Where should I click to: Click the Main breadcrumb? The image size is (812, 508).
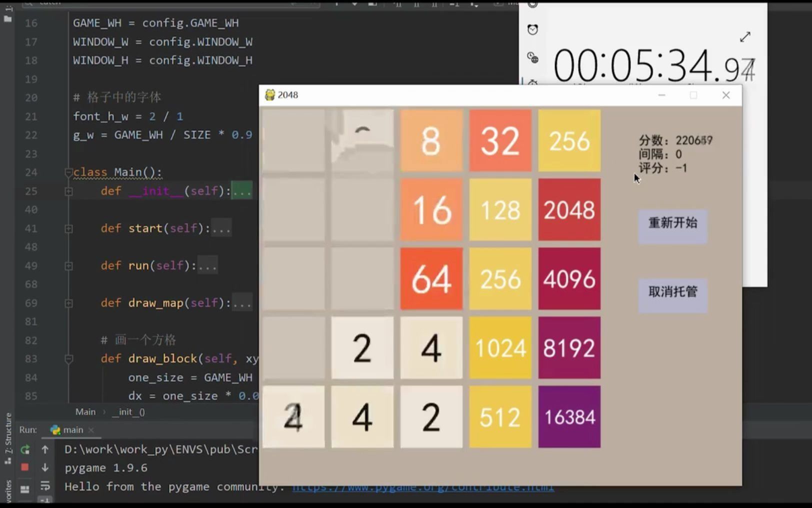coord(85,412)
